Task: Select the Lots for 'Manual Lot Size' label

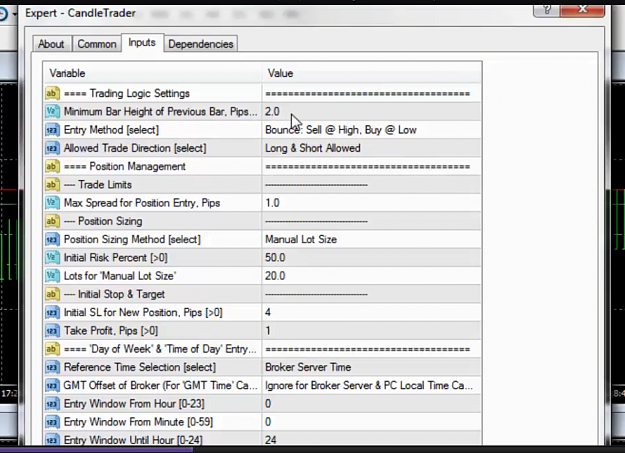Action: (x=120, y=276)
